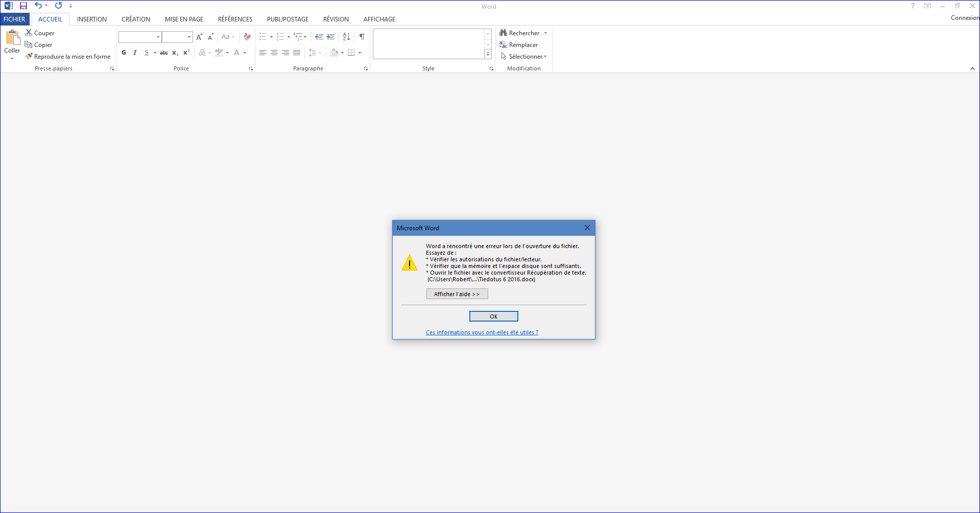Click the Word help question mark
This screenshot has width=980, height=513.
[x=913, y=6]
